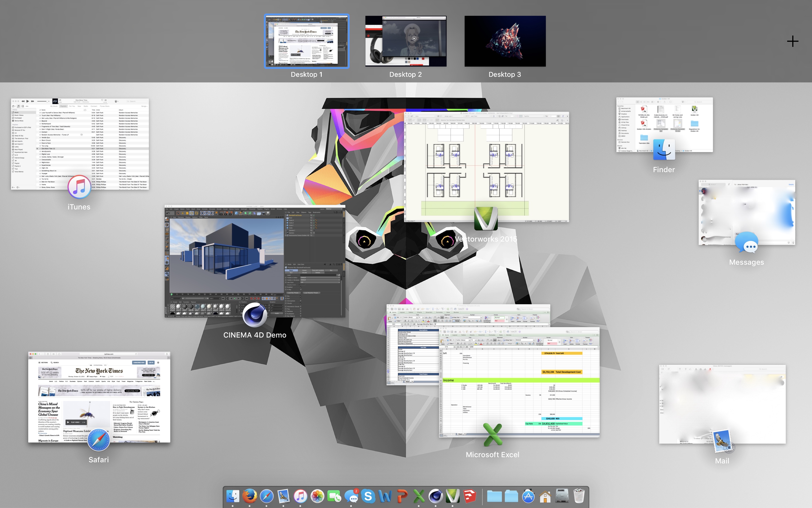Viewport: 812px width, 508px height.
Task: Select the front Excel window with Income row
Action: (x=519, y=382)
